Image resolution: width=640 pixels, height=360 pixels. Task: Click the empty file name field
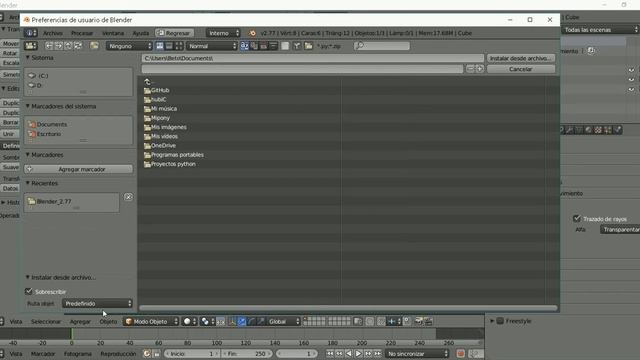click(x=302, y=69)
